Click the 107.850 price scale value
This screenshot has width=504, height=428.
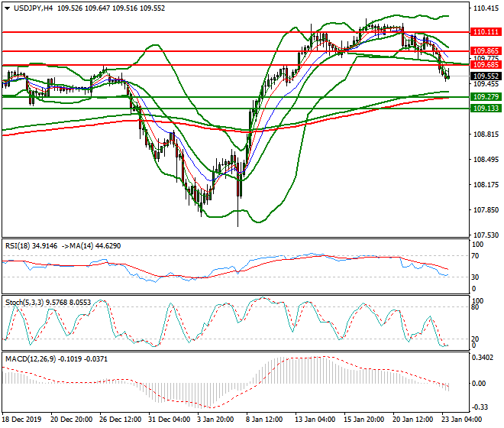pyautogui.click(x=486, y=210)
